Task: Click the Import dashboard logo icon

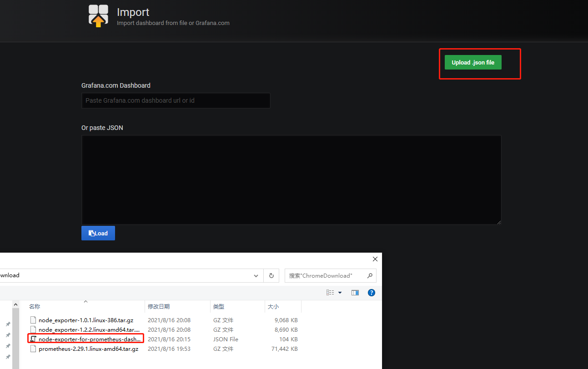Action: click(x=98, y=16)
